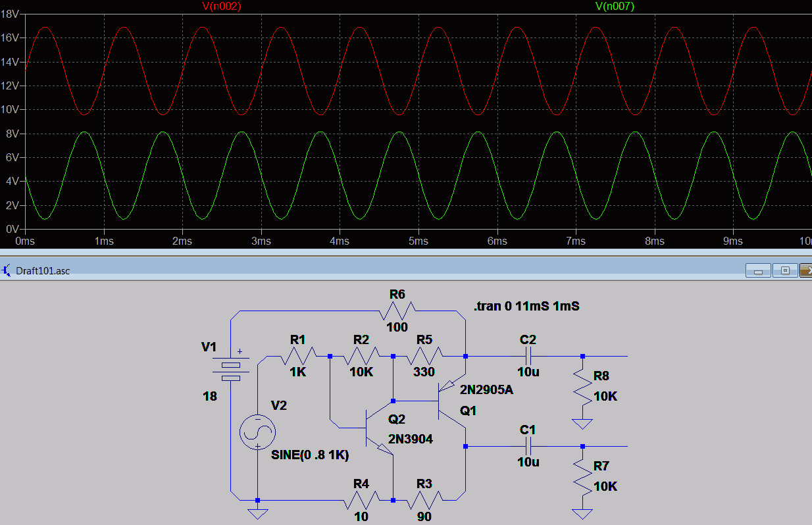Click the 18V label on the voltage axis

point(9,14)
